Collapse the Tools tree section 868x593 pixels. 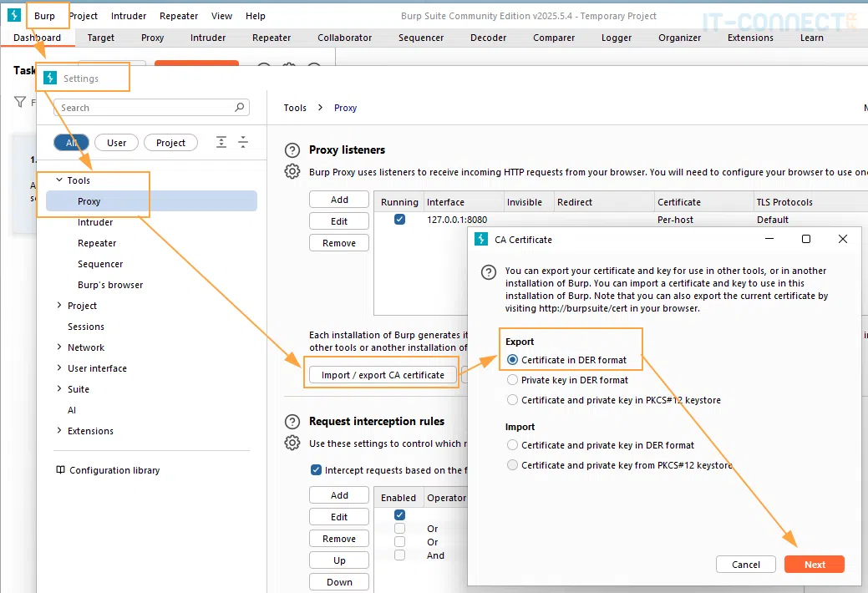[59, 180]
